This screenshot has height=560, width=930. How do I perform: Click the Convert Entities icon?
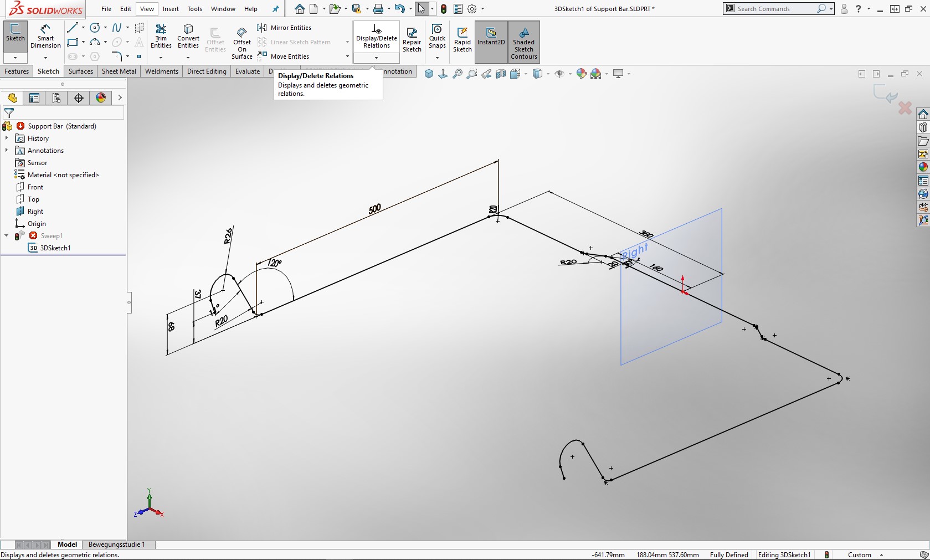click(x=188, y=36)
